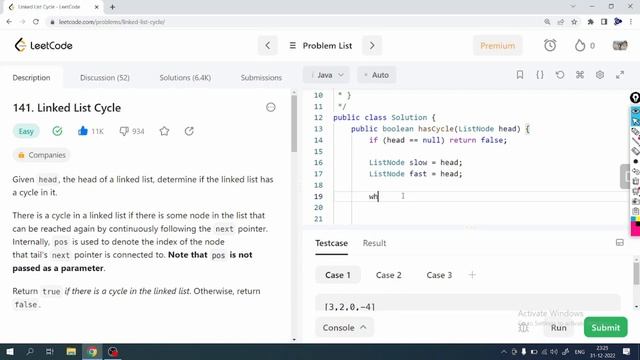640x360 pixels.
Task: Click the description panel scrollbar
Action: [x=294, y=124]
